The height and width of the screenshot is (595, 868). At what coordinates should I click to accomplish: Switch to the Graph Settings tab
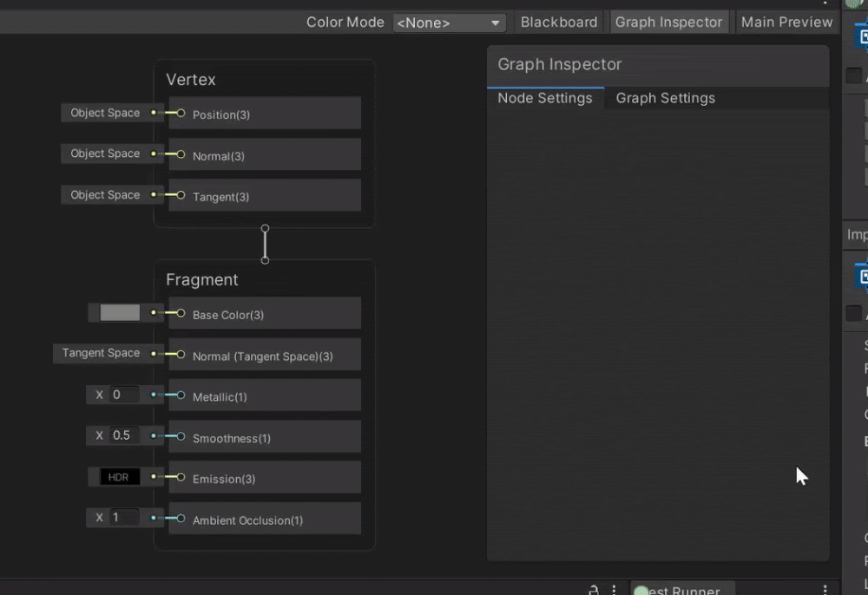pos(666,98)
